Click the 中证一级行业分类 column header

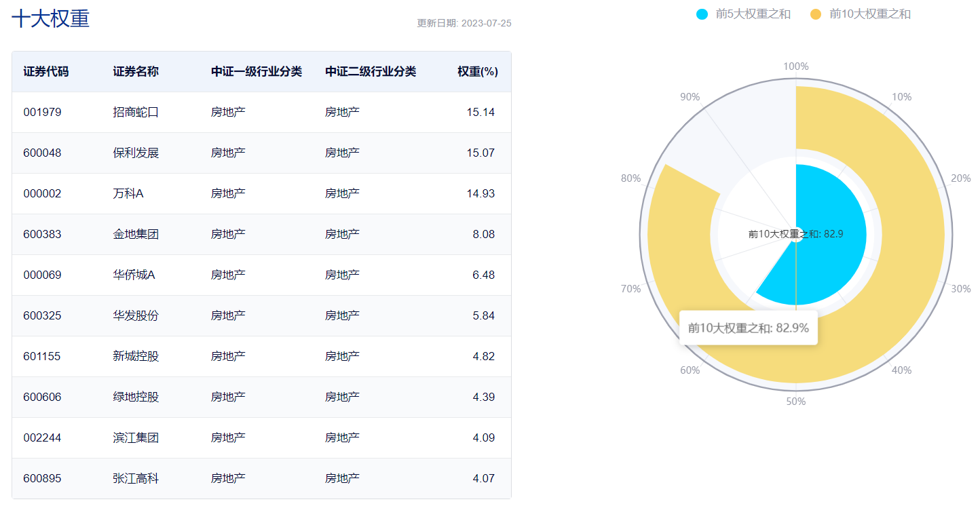click(256, 71)
